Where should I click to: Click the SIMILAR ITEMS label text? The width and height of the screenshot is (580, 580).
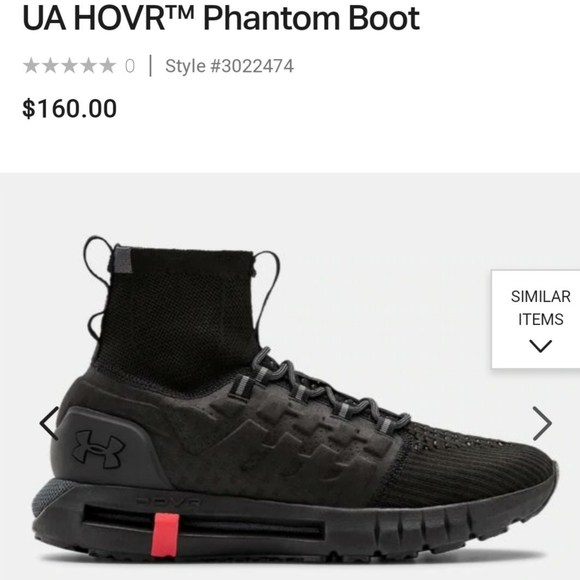click(x=540, y=308)
